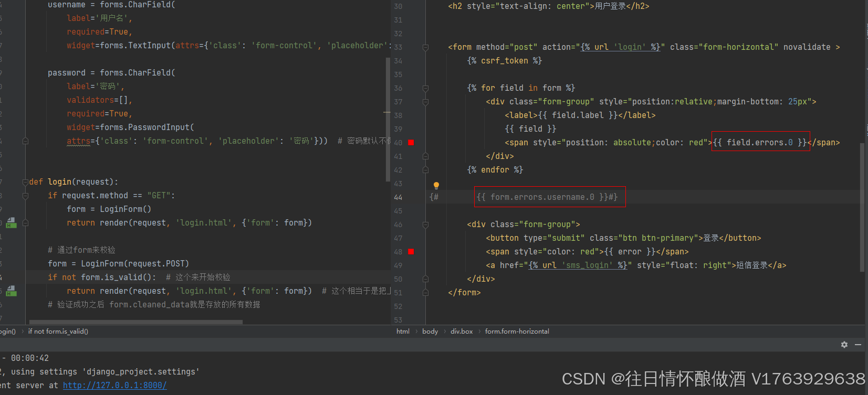Image resolution: width=868 pixels, height=395 pixels.
Task: Place cursor on '{{ field.errors.0 }}'
Action: 760,143
